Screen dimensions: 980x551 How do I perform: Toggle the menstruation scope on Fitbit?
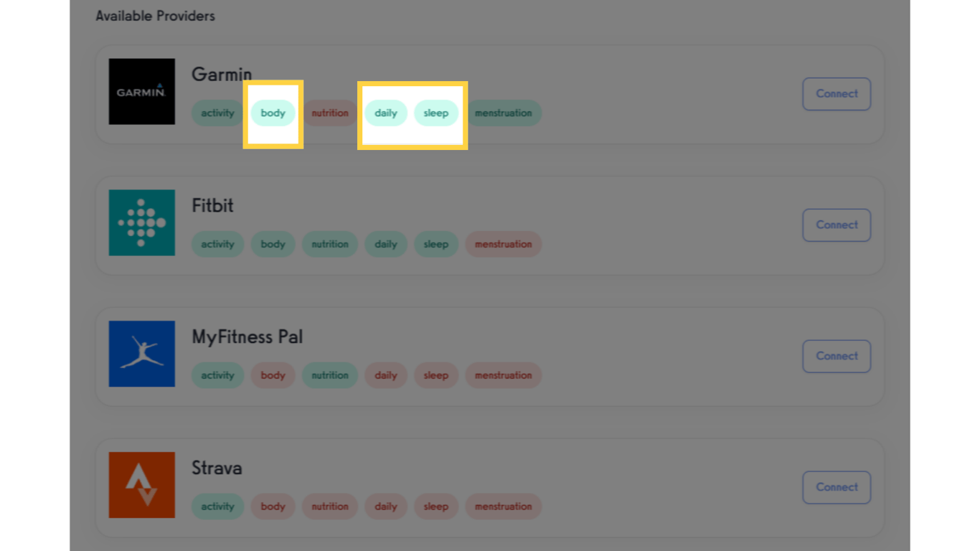click(503, 244)
